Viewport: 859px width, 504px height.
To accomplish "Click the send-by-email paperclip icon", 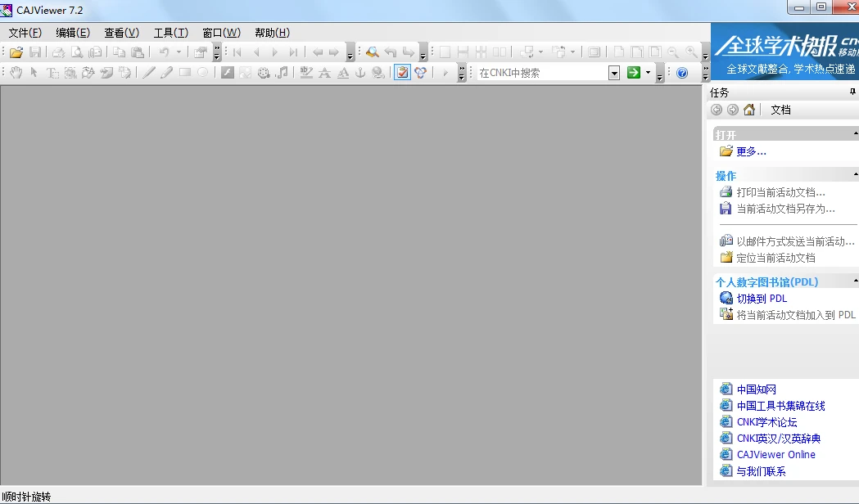I will (x=95, y=52).
